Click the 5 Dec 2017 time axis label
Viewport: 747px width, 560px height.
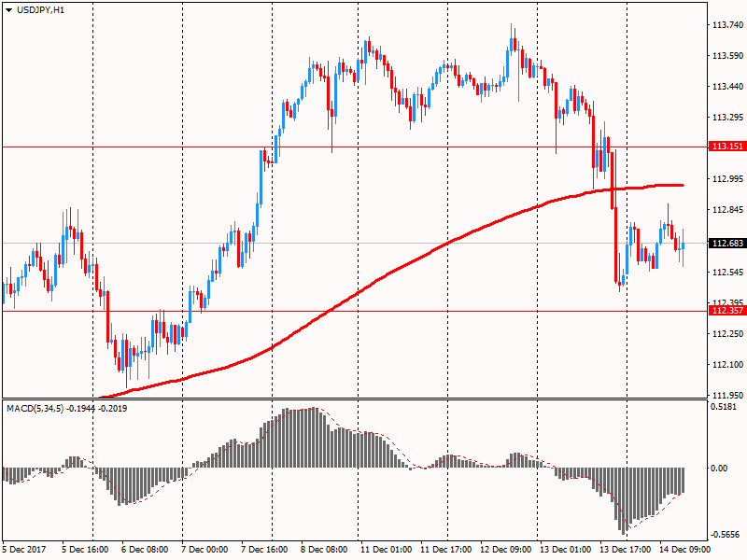[24, 550]
